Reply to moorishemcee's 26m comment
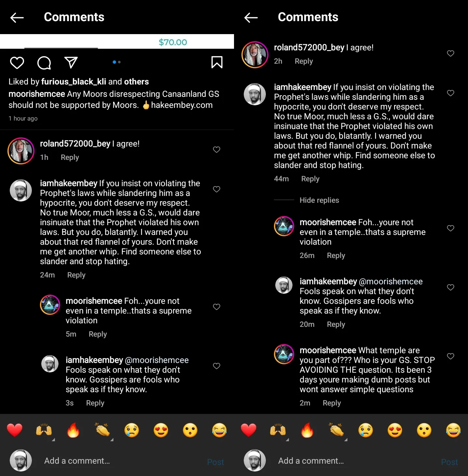 (x=336, y=255)
